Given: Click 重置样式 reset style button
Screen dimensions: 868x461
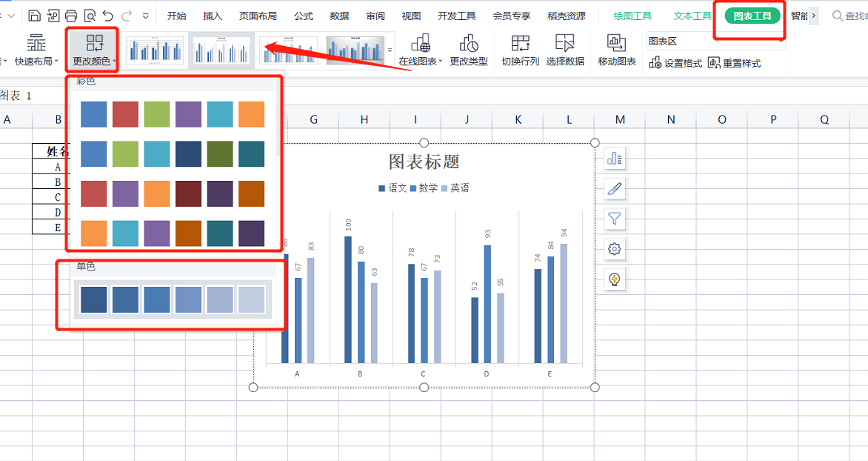Looking at the screenshot, I should tap(735, 63).
